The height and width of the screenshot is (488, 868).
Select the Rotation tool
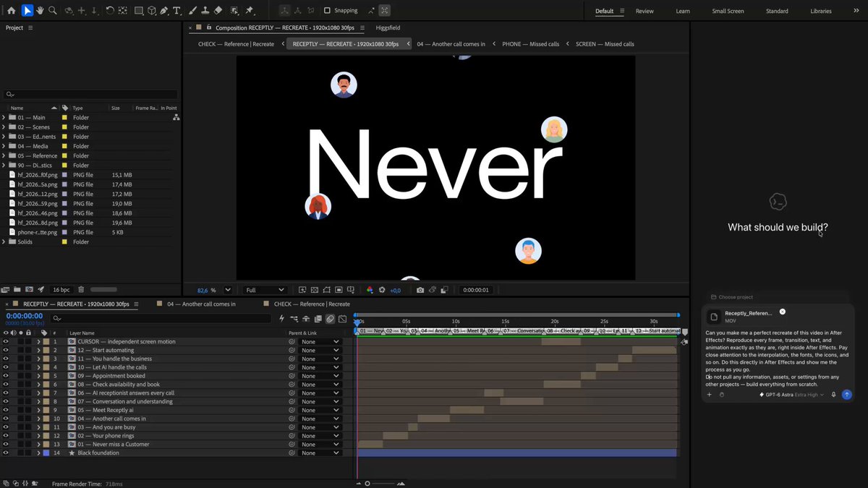(110, 11)
